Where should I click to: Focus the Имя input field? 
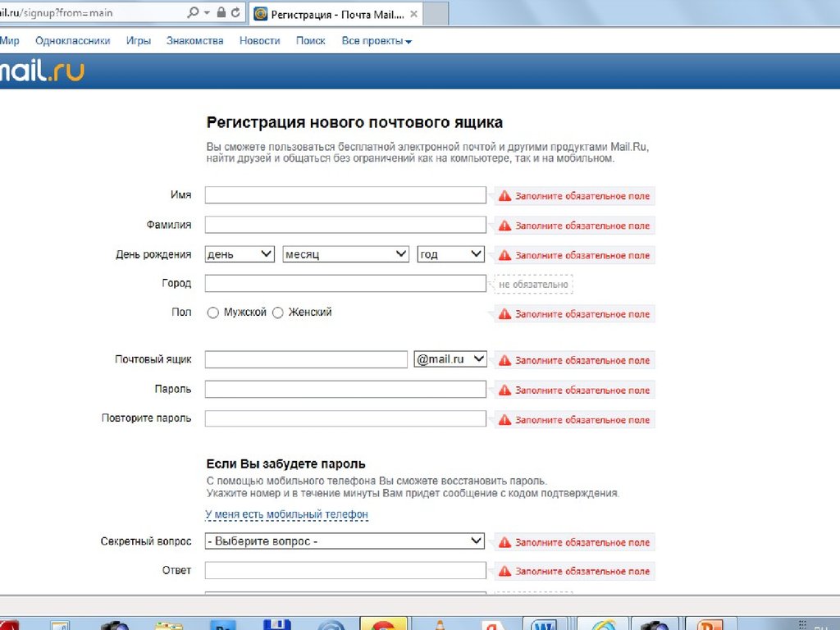[x=345, y=195]
